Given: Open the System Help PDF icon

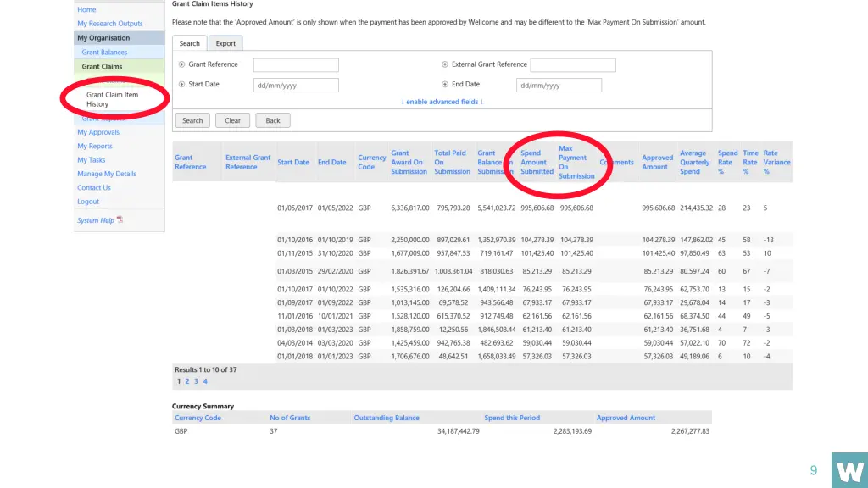Looking at the screenshot, I should click(x=120, y=219).
